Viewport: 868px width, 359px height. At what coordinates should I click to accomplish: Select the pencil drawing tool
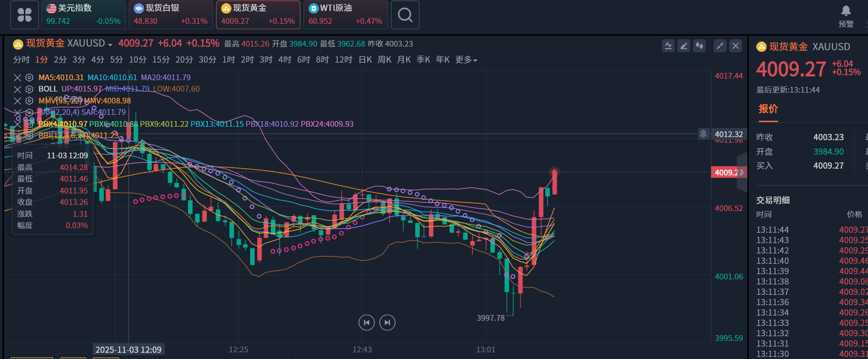pos(684,46)
